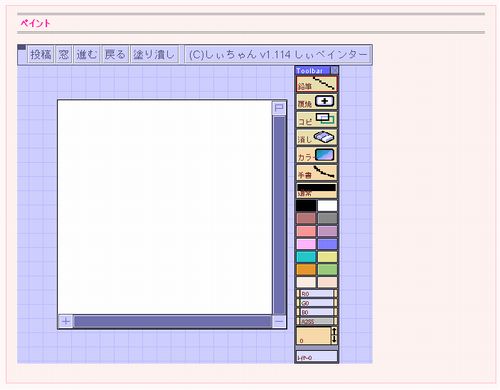Select the freehand (手書) curve tool
This screenshot has width=500, height=390.
coord(317,173)
